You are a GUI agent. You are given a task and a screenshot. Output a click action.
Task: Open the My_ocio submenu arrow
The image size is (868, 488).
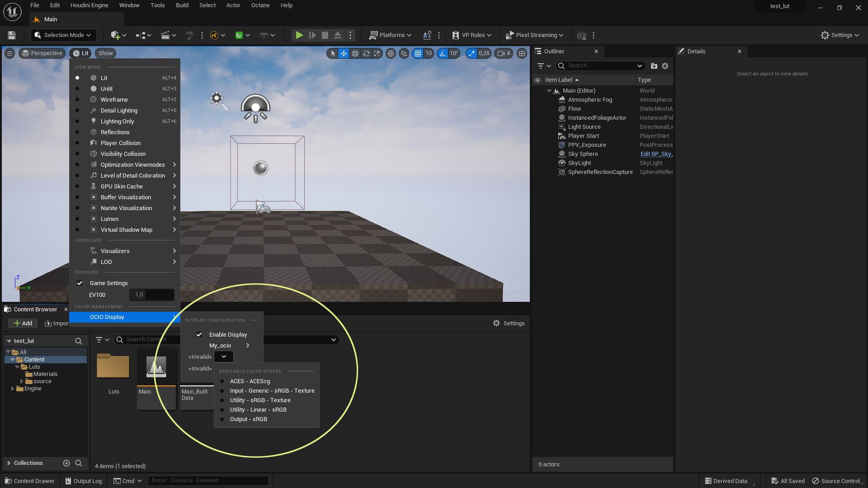tap(248, 346)
